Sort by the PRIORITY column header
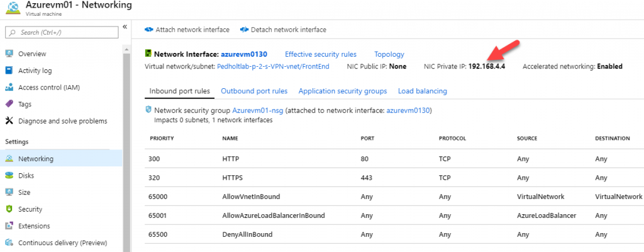Screen dimensions: 644x252 pos(162,139)
